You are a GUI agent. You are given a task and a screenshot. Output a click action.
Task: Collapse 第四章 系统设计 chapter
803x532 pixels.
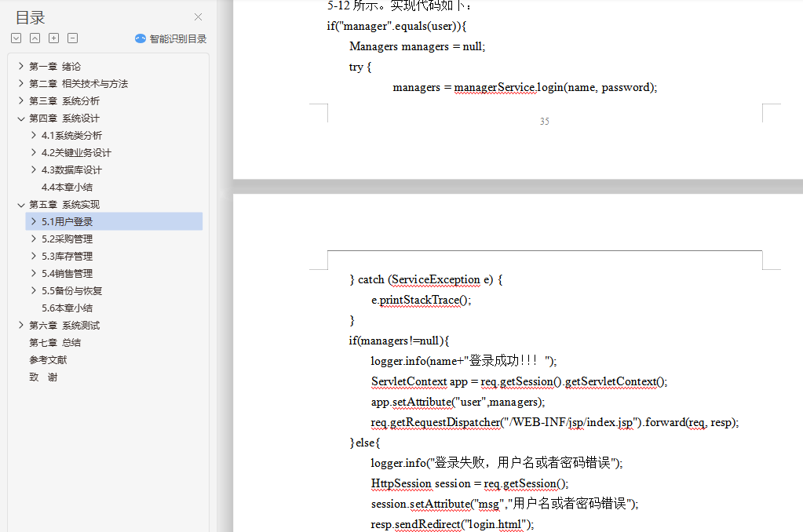pyautogui.click(x=21, y=118)
